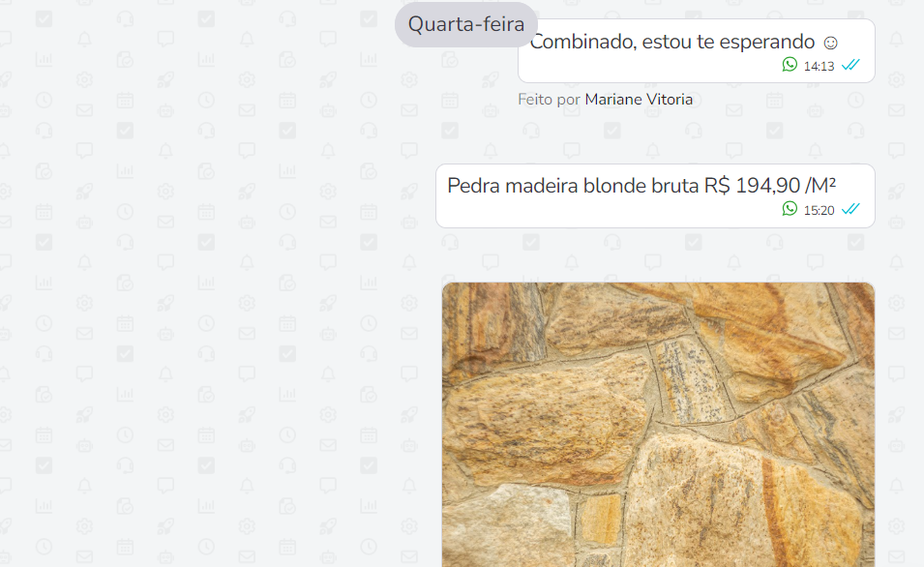924x567 pixels.
Task: Click the word 'bruta' in the message
Action: (674, 186)
